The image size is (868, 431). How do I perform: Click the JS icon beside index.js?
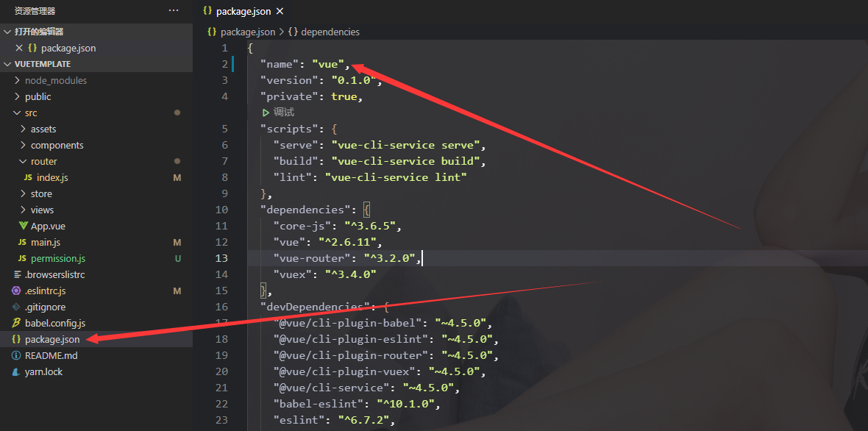point(28,177)
